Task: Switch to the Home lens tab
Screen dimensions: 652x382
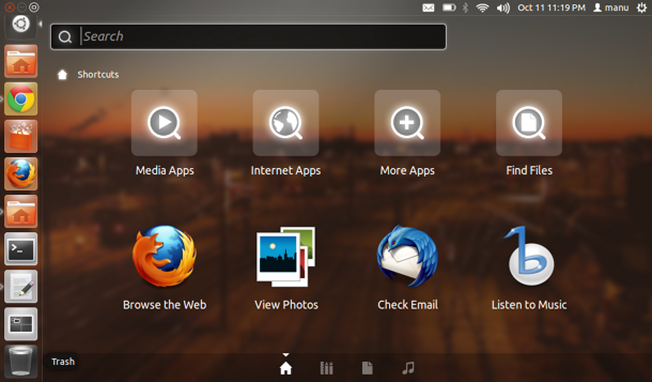Action: click(x=286, y=368)
